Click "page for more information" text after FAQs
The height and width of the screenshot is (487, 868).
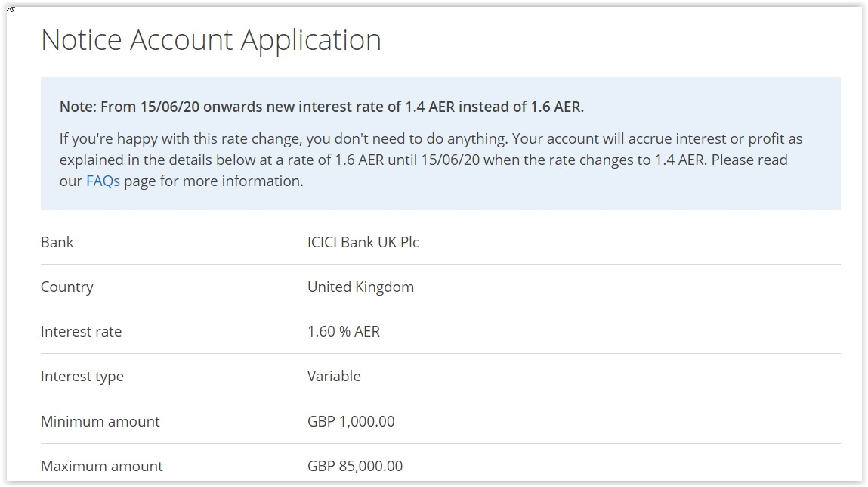tap(213, 181)
